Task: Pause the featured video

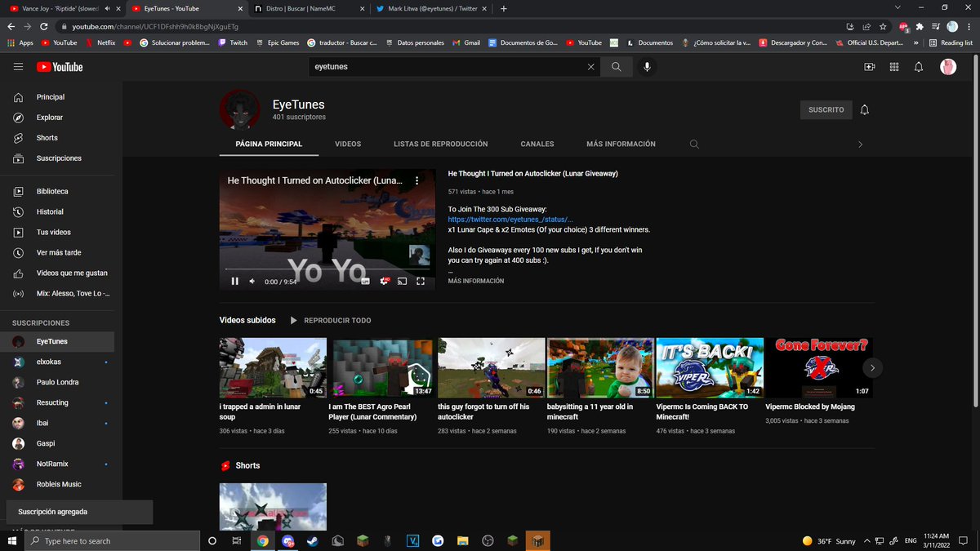Action: [235, 282]
